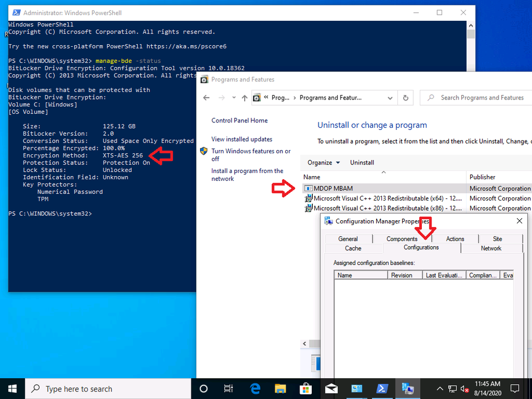This screenshot has width=532, height=399.
Task: Click the address bar Control Panel icon
Action: pyautogui.click(x=257, y=98)
